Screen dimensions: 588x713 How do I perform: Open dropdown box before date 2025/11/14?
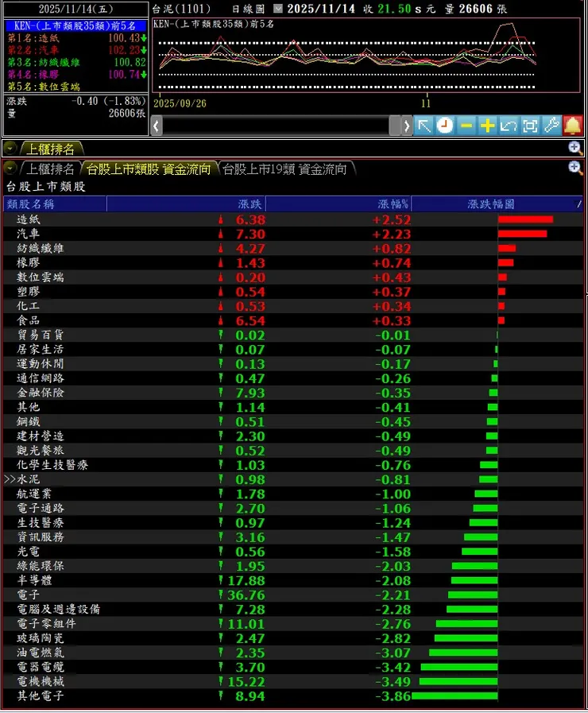coord(278,9)
